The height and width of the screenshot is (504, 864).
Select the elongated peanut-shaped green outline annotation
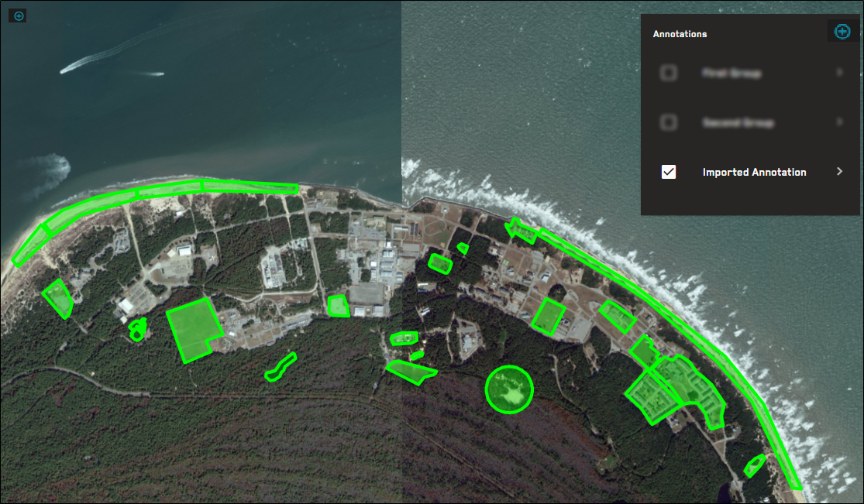click(281, 367)
